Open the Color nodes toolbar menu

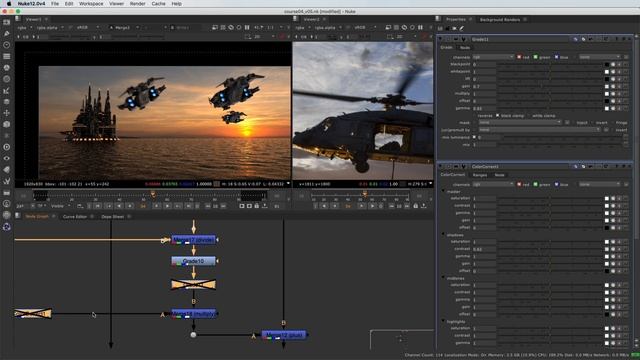tap(7, 68)
